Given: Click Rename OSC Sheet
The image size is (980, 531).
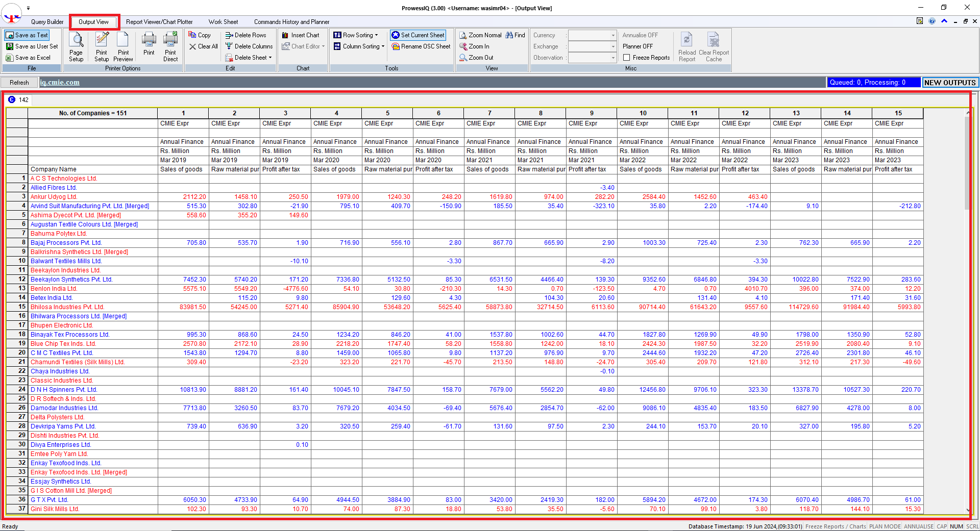Looking at the screenshot, I should (421, 46).
